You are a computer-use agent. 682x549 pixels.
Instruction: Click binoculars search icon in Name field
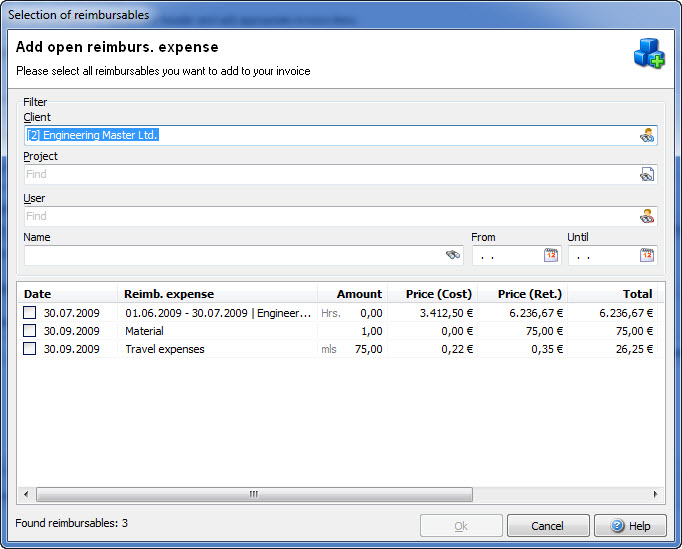click(x=453, y=255)
